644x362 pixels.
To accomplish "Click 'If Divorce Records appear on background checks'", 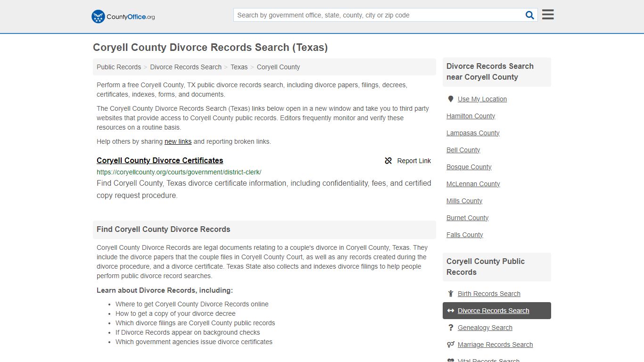I will coord(188,332).
